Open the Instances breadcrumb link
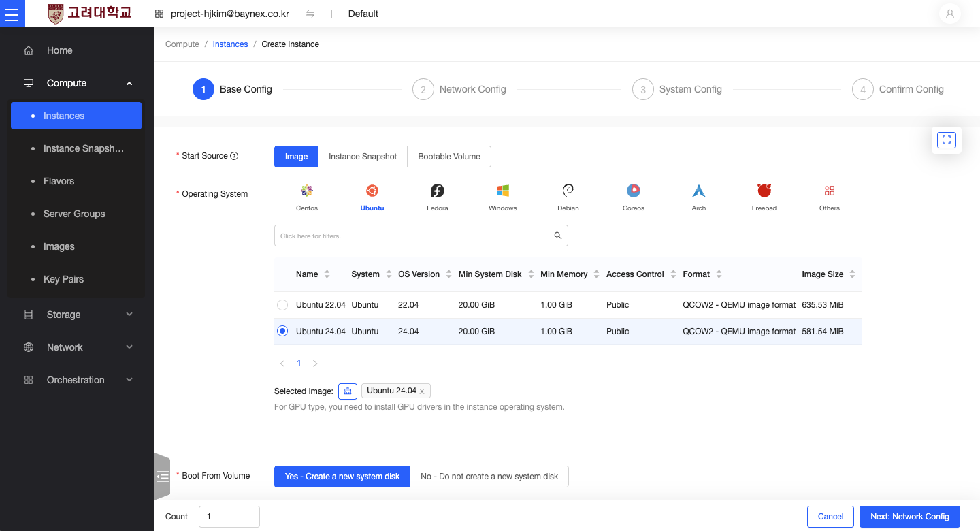Image resolution: width=980 pixels, height=531 pixels. pos(230,44)
